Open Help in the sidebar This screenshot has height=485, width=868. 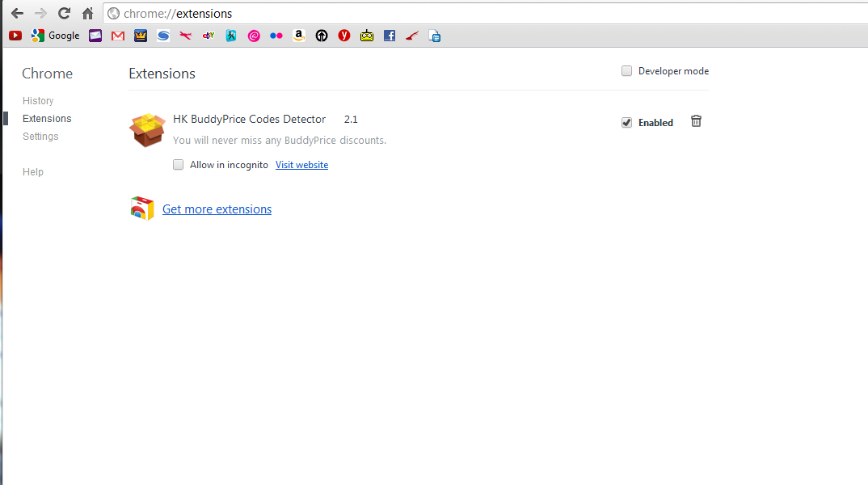pos(32,171)
